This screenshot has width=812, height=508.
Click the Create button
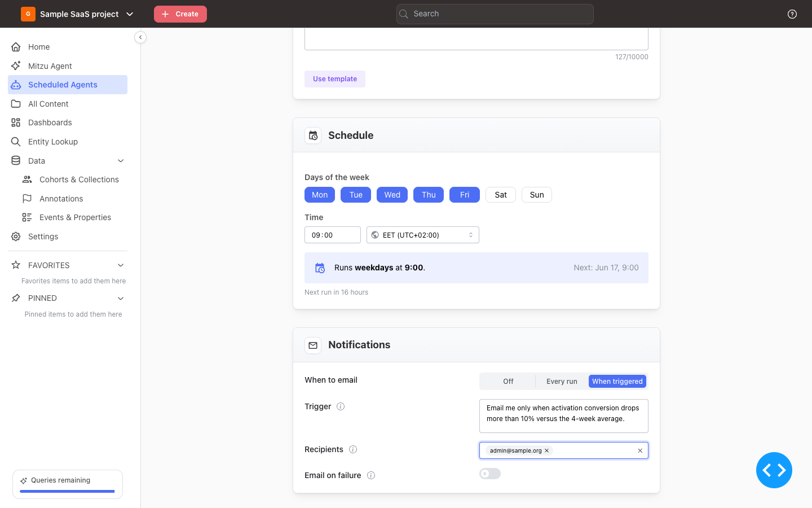180,14
